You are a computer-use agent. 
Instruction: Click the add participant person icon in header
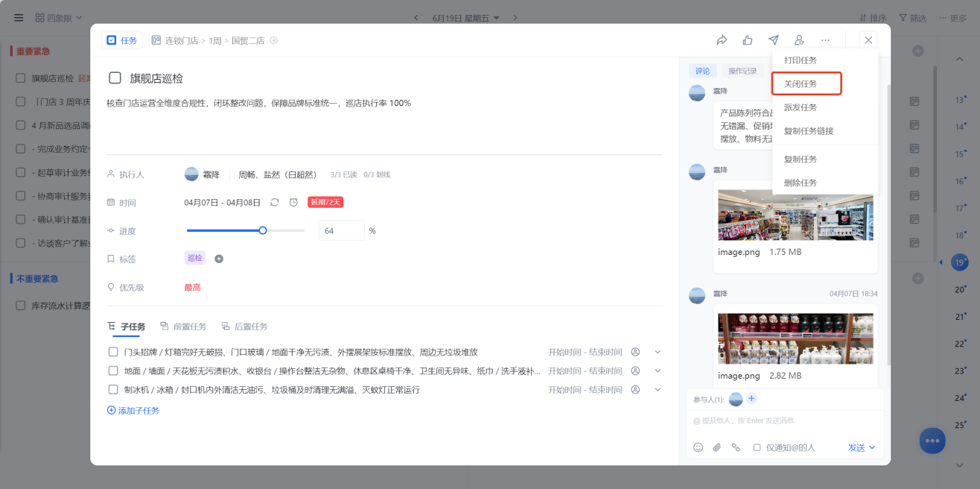(800, 40)
